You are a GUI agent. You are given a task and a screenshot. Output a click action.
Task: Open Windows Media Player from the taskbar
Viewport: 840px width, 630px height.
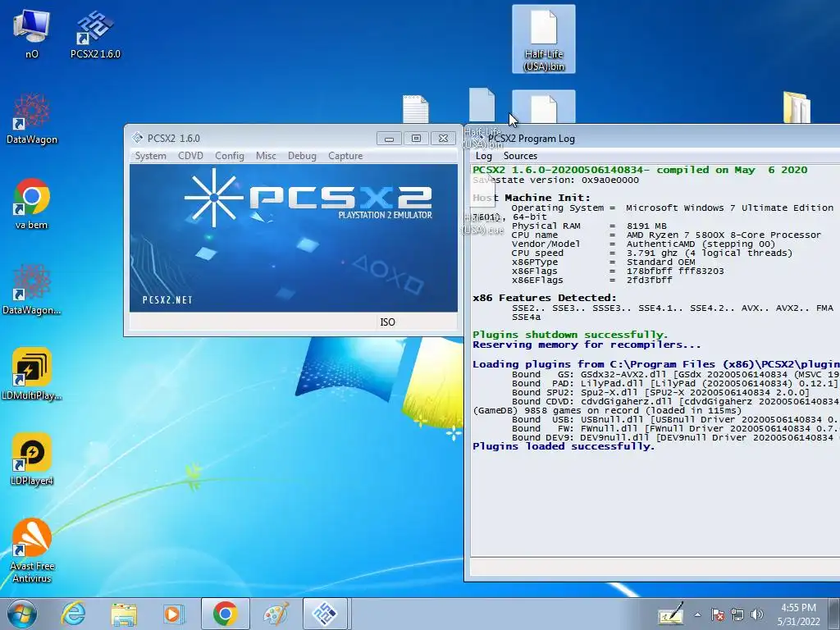(174, 614)
